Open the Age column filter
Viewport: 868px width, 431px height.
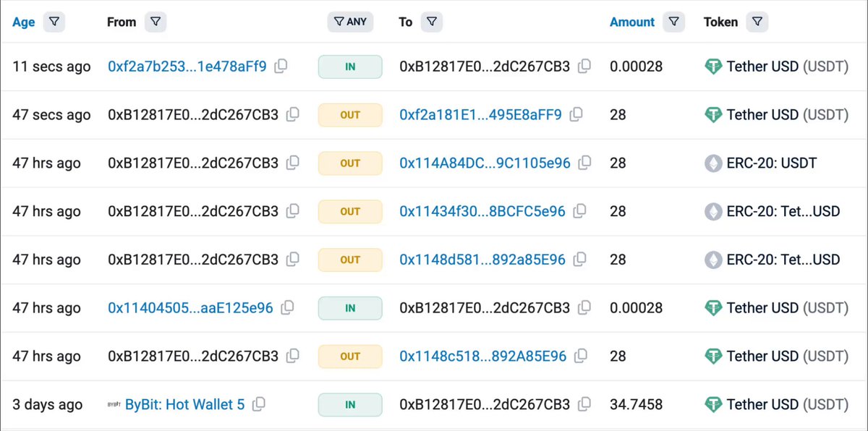coord(54,22)
